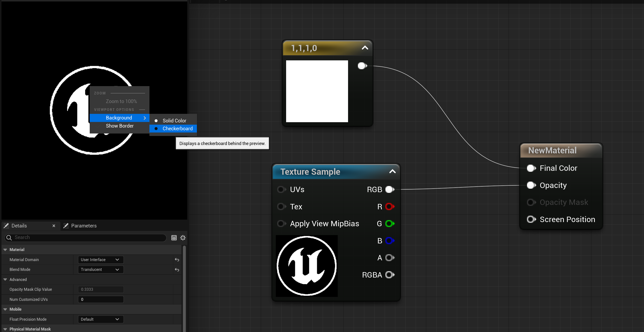Reset Material Domain to its default value
The image size is (644, 332).
click(x=177, y=260)
